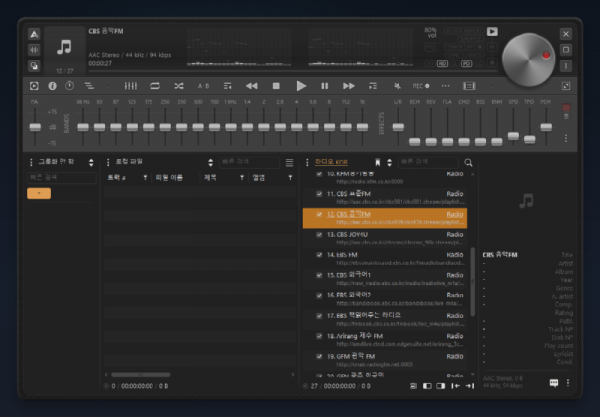Click the overlapping windows icon below the waveform icon

point(34,65)
